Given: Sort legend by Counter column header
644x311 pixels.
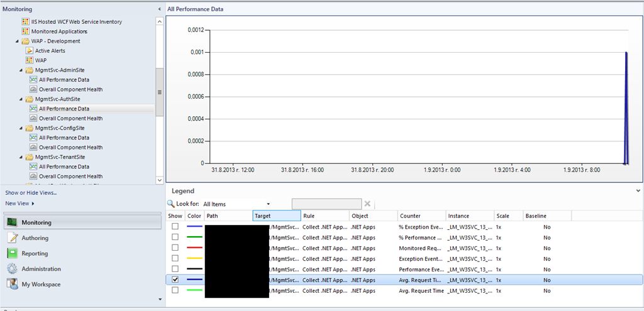Looking at the screenshot, I should 420,216.
